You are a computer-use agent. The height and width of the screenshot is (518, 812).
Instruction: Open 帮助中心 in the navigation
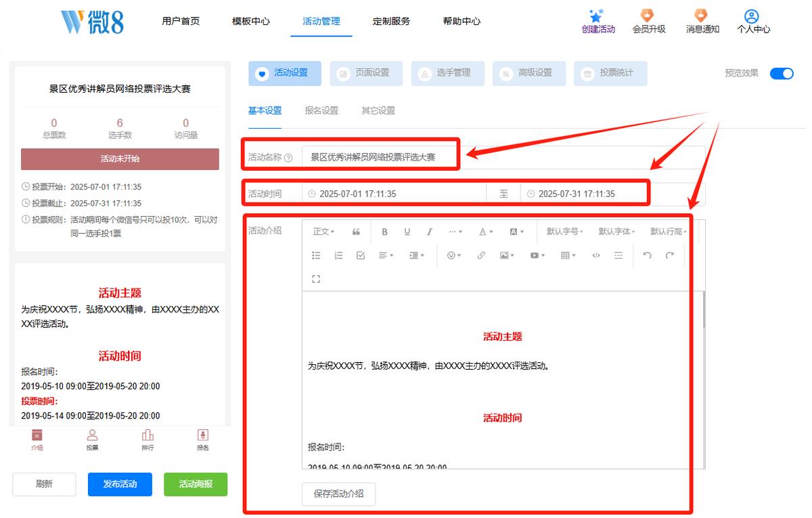click(461, 21)
